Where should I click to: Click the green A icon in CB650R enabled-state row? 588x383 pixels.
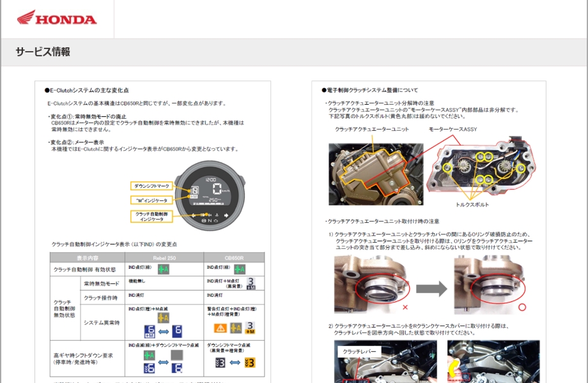tap(240, 269)
